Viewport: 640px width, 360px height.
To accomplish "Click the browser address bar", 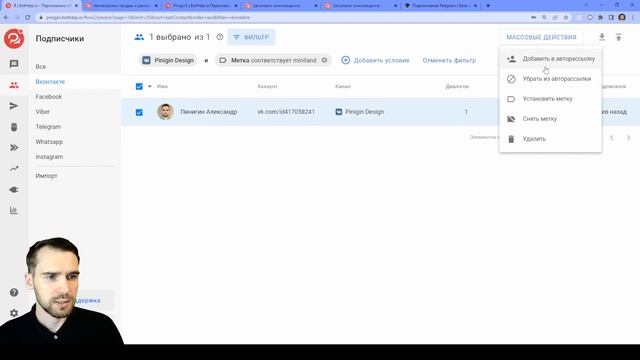I will (282, 18).
